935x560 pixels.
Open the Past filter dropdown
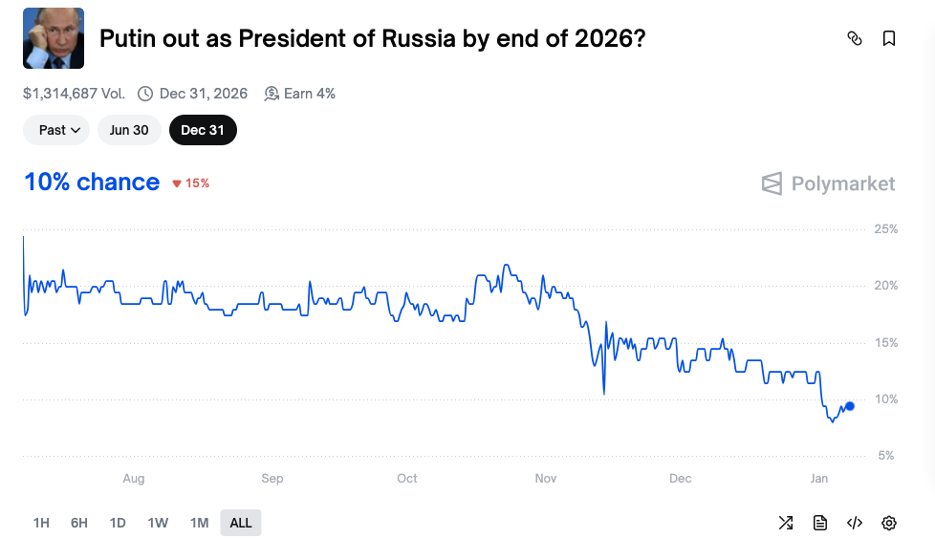point(55,130)
